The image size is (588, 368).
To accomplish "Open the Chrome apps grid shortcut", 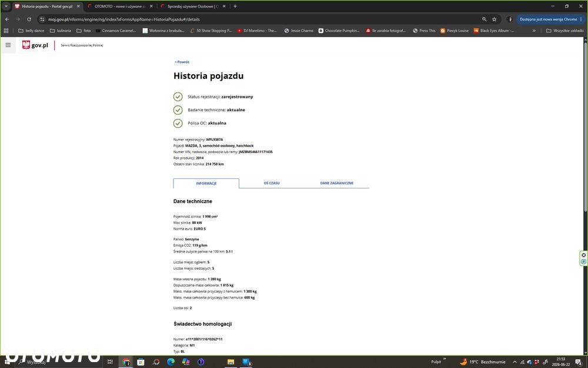I will (x=6, y=31).
